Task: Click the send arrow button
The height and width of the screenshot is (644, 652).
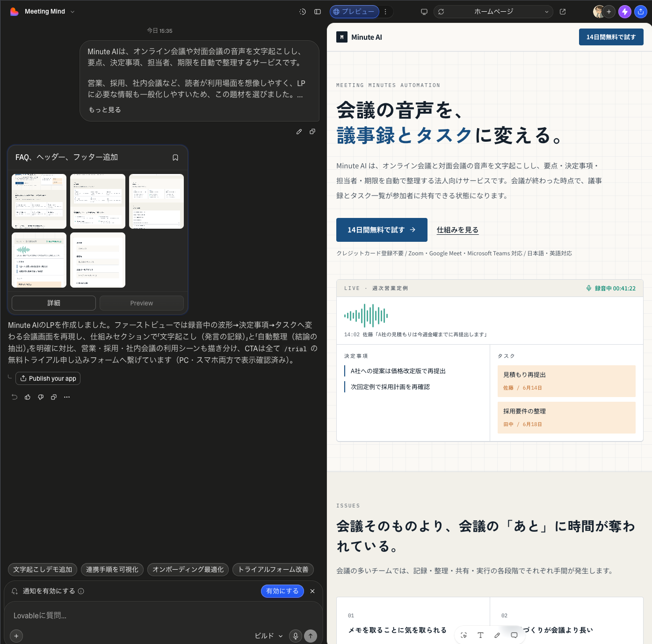Action: pyautogui.click(x=311, y=636)
